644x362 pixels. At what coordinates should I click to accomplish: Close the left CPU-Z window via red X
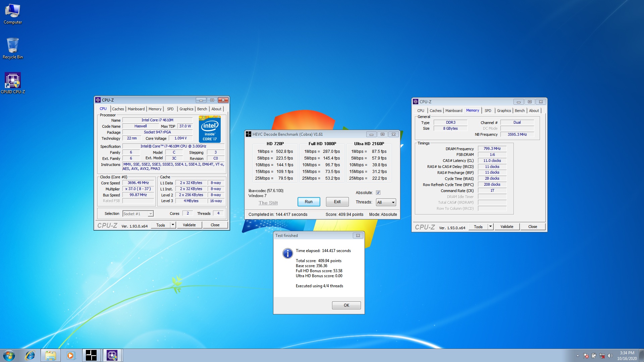pos(223,100)
